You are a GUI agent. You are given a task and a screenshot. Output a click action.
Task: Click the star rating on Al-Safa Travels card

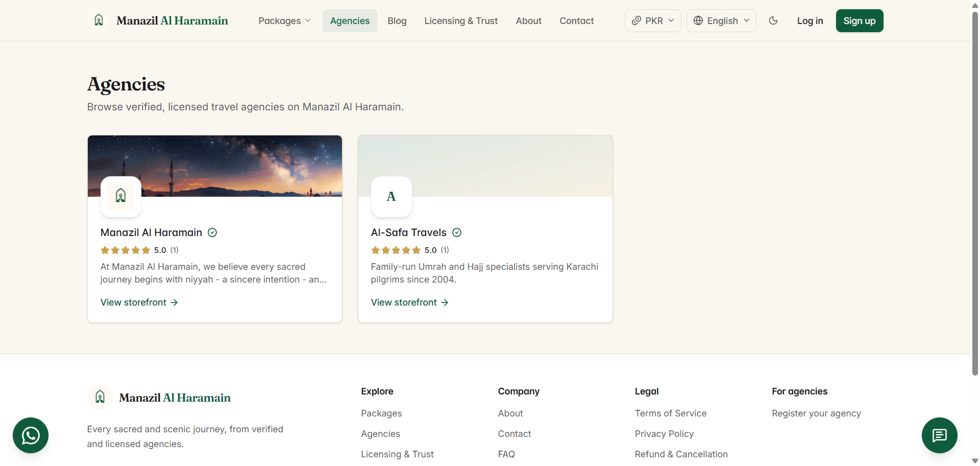(396, 250)
